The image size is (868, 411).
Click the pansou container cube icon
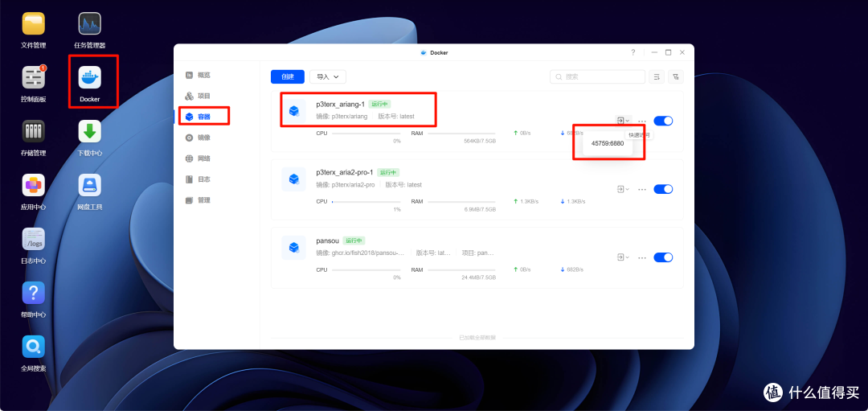click(294, 248)
